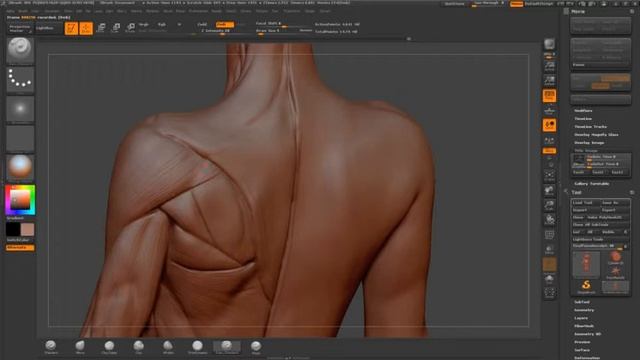
Task: Expand the Modifiers section in Movie palette
Action: click(583, 111)
